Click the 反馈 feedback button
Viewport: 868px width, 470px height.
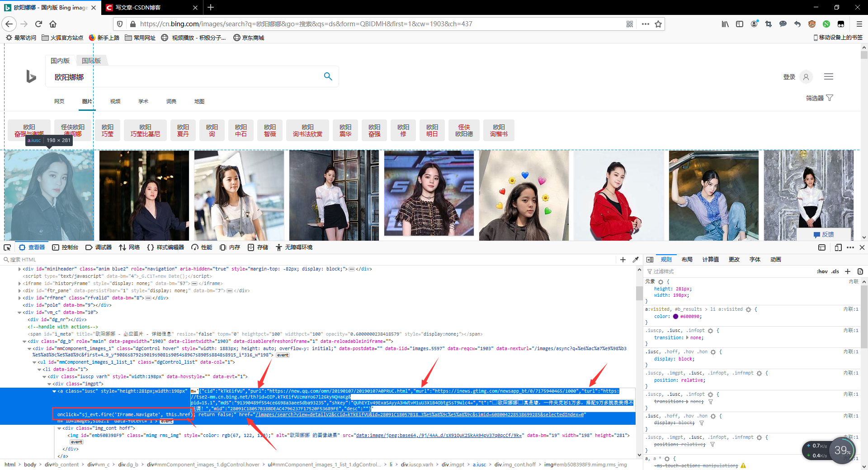pos(825,234)
